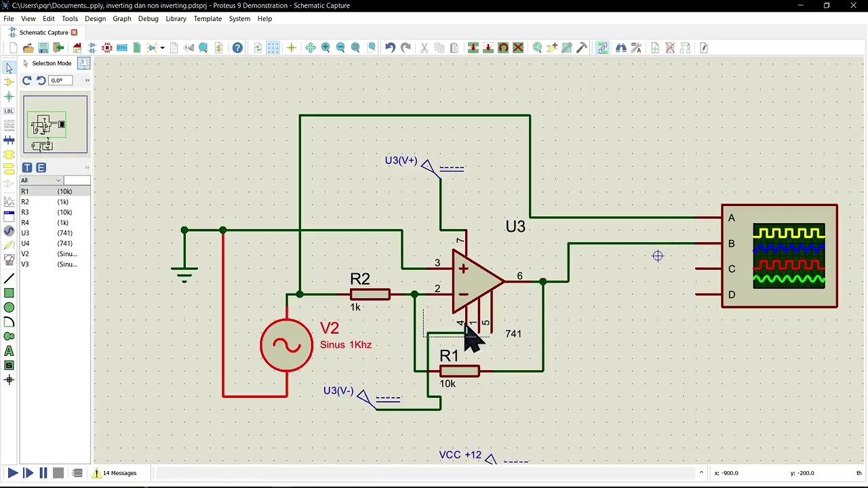The height and width of the screenshot is (488, 868).
Task: Click the Cut scissors icon
Action: [x=424, y=47]
